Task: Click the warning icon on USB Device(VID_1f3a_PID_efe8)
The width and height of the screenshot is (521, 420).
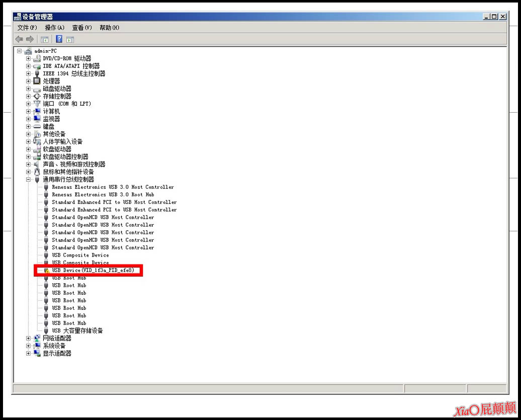Action: [46, 271]
